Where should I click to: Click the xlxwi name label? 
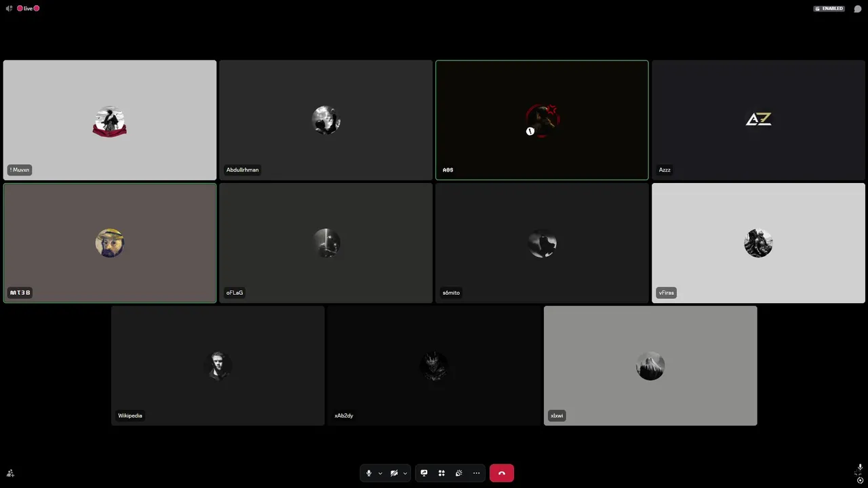[557, 415]
